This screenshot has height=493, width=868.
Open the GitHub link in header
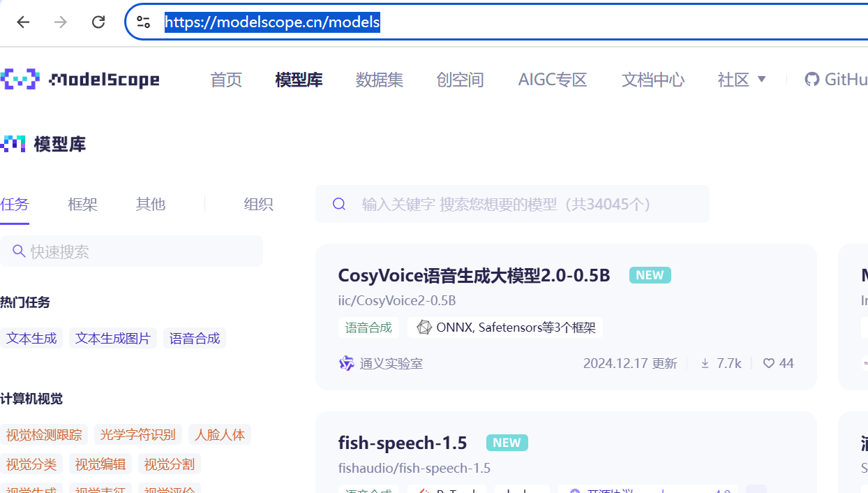click(836, 80)
